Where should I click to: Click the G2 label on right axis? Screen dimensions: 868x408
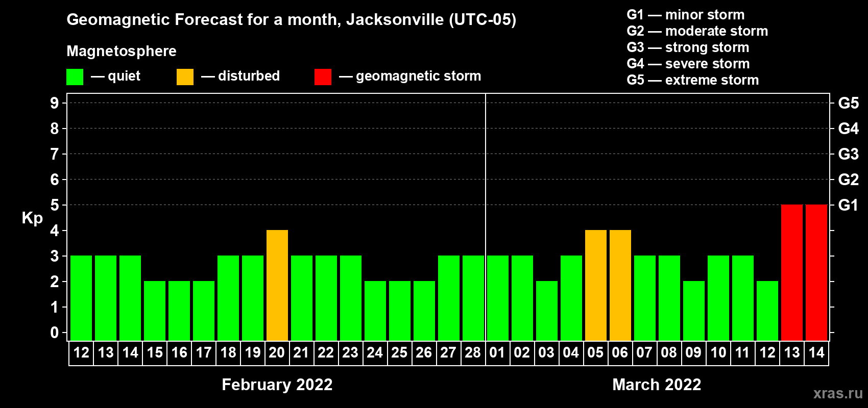(x=849, y=180)
